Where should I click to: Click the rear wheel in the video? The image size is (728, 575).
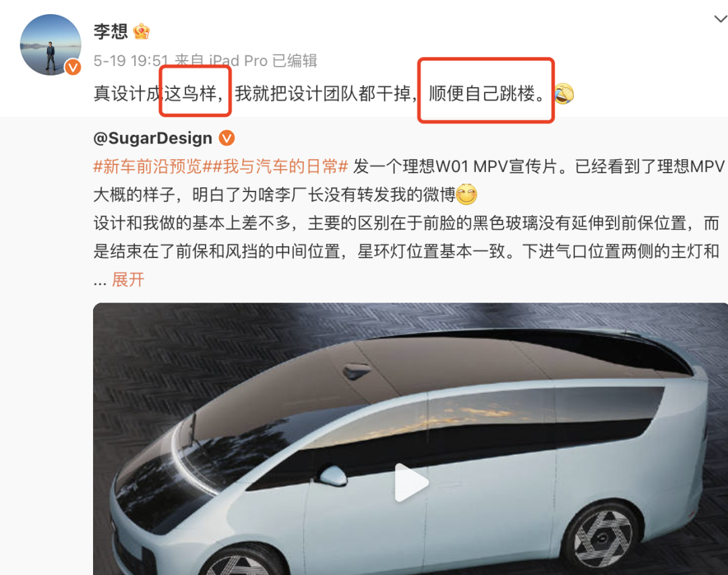point(603,538)
